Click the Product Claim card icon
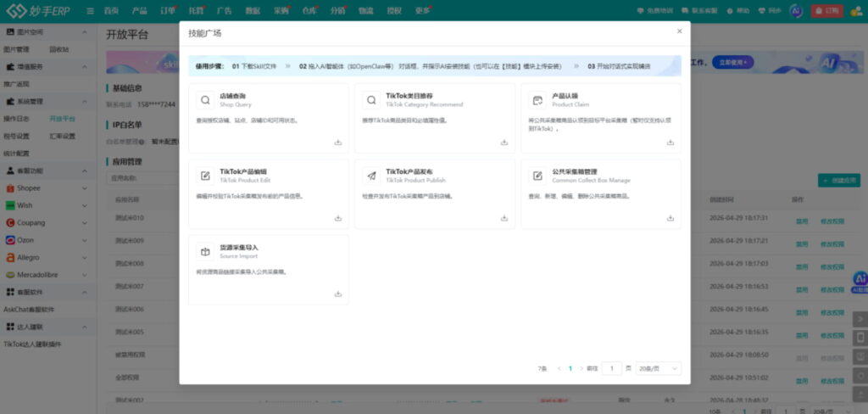The image size is (868, 414). click(x=537, y=100)
